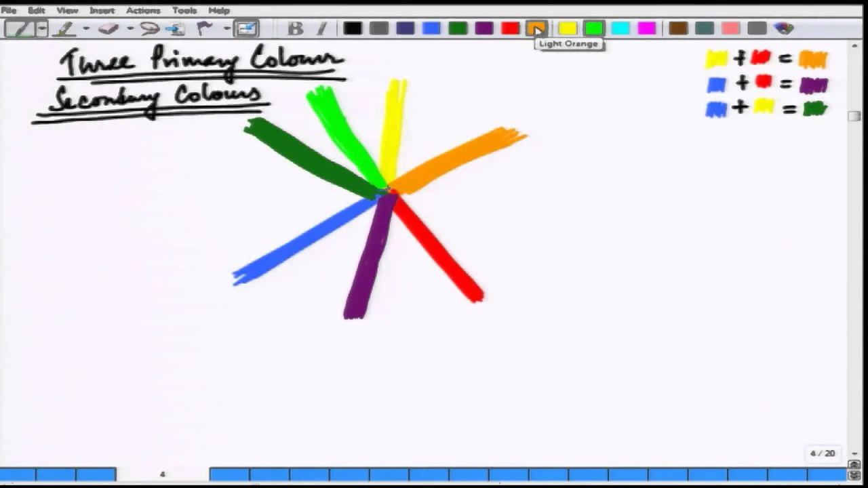Select the Lasso selection tool
Image resolution: width=868 pixels, height=488 pixels.
[150, 28]
